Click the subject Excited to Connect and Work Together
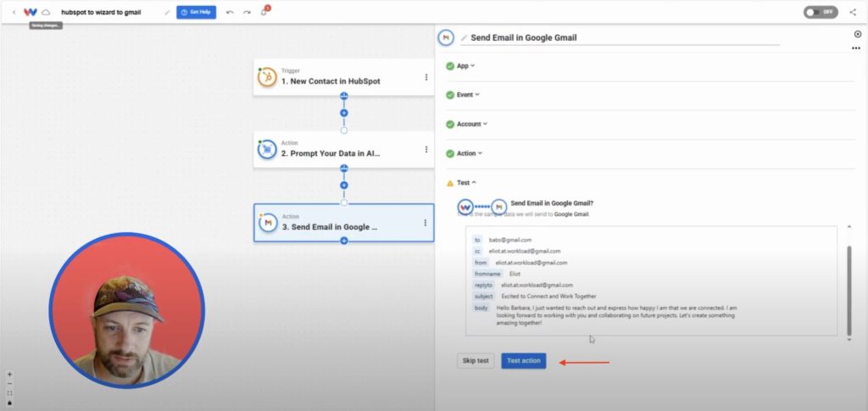 pos(548,297)
